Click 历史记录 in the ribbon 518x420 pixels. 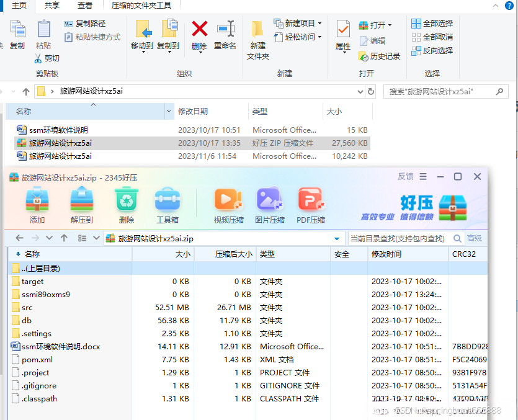(379, 56)
